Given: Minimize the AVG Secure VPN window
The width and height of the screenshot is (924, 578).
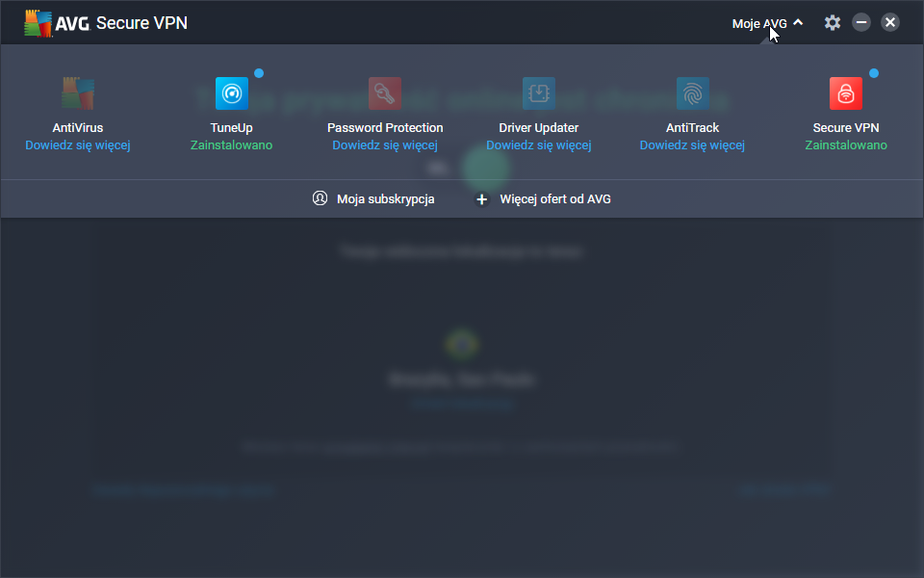Looking at the screenshot, I should point(861,22).
